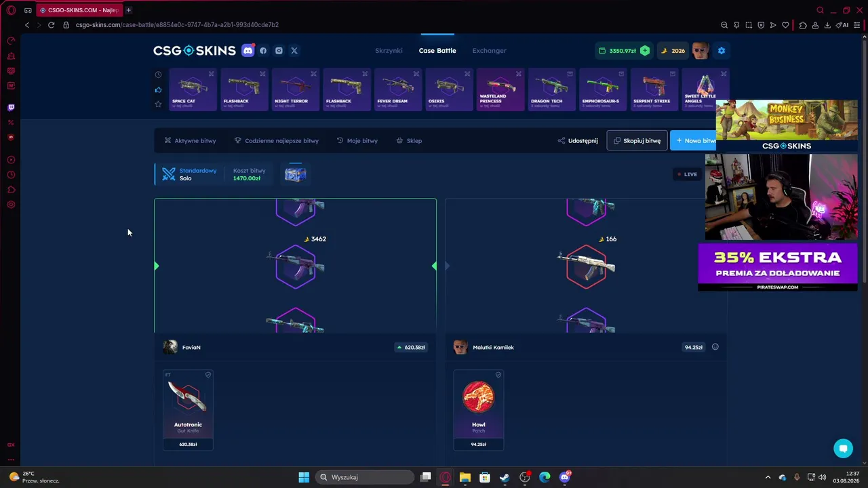Image resolution: width=868 pixels, height=488 pixels.
Task: Select the Osiris drop card
Action: coord(449,89)
